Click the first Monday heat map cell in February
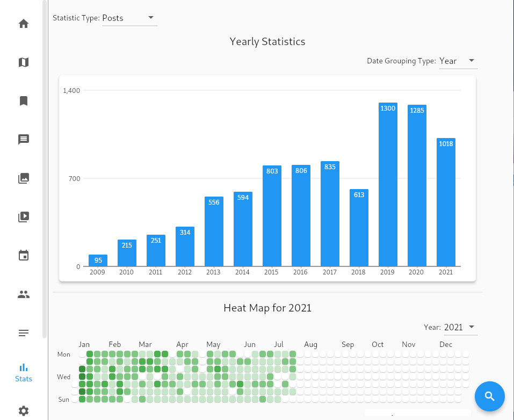514x420 pixels. (112, 354)
